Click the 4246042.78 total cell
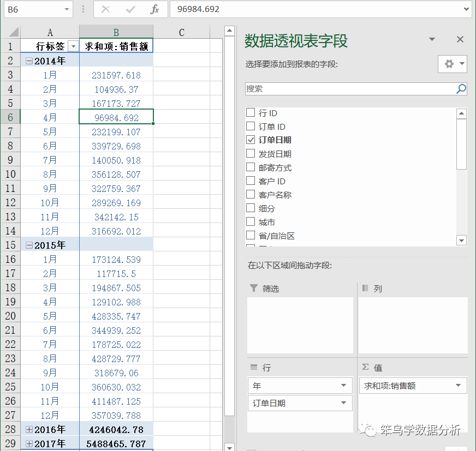The image size is (476, 451). (x=116, y=430)
